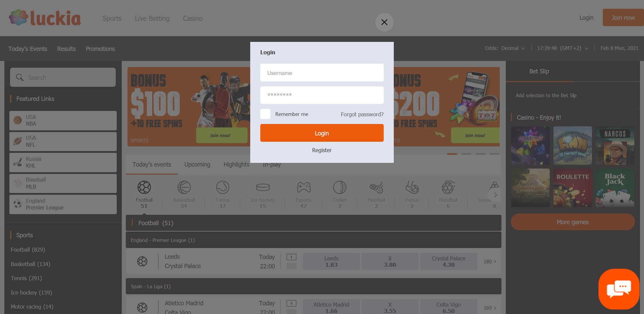Click Join now on the $100 bonus banner
This screenshot has width=644, height=314.
[222, 135]
